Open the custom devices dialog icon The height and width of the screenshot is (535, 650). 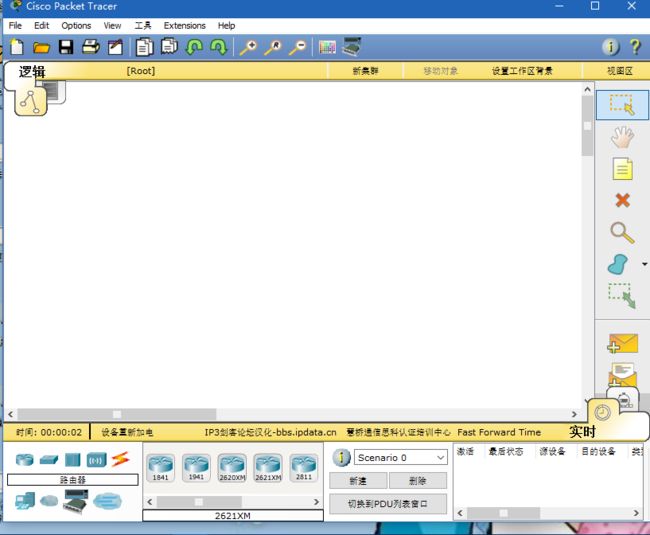click(x=352, y=46)
